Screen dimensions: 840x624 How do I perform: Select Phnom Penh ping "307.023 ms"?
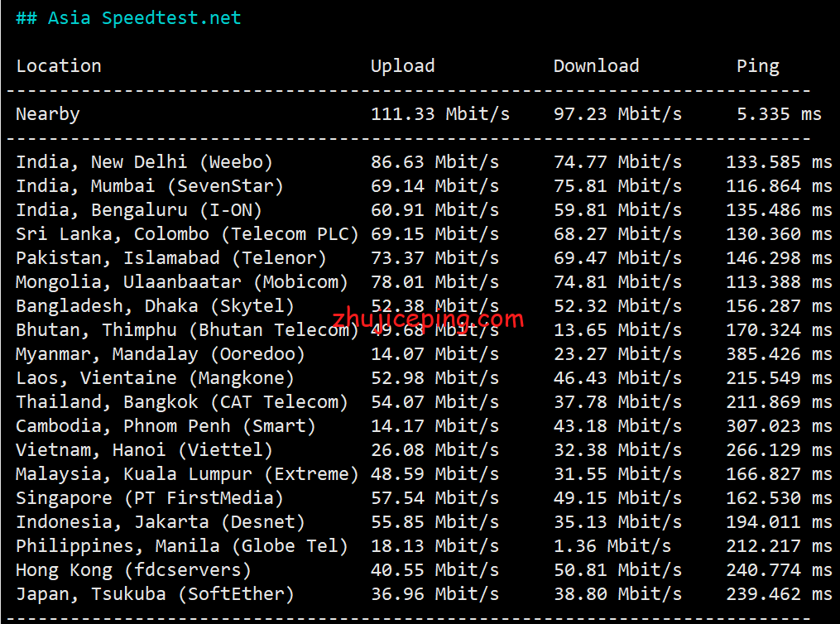pyautogui.click(x=779, y=426)
